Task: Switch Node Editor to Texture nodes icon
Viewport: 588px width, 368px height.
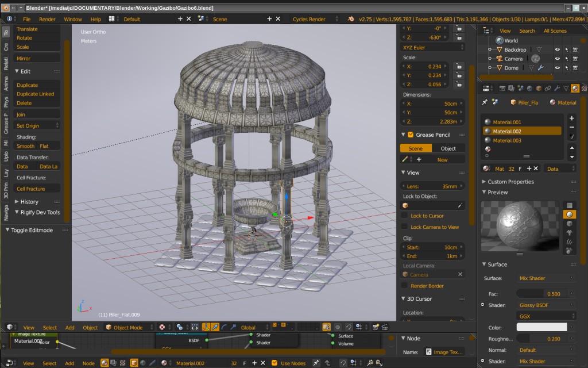Action: [x=121, y=363]
